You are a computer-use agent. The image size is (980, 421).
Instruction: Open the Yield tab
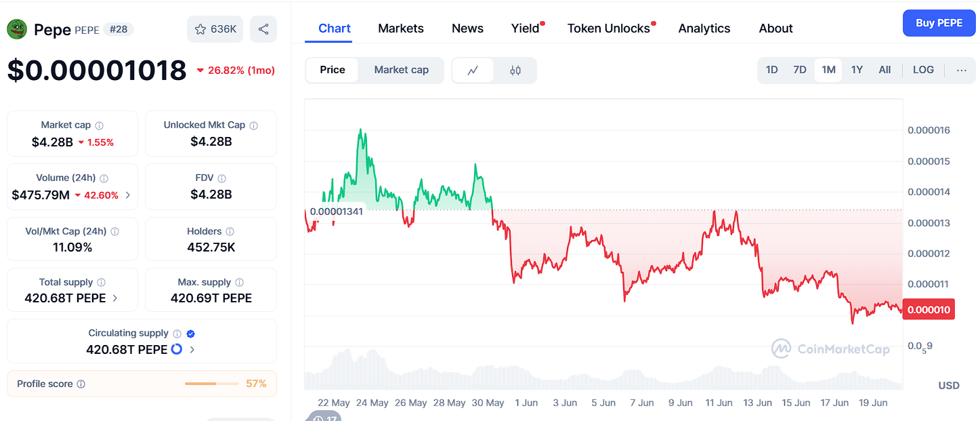tap(526, 28)
